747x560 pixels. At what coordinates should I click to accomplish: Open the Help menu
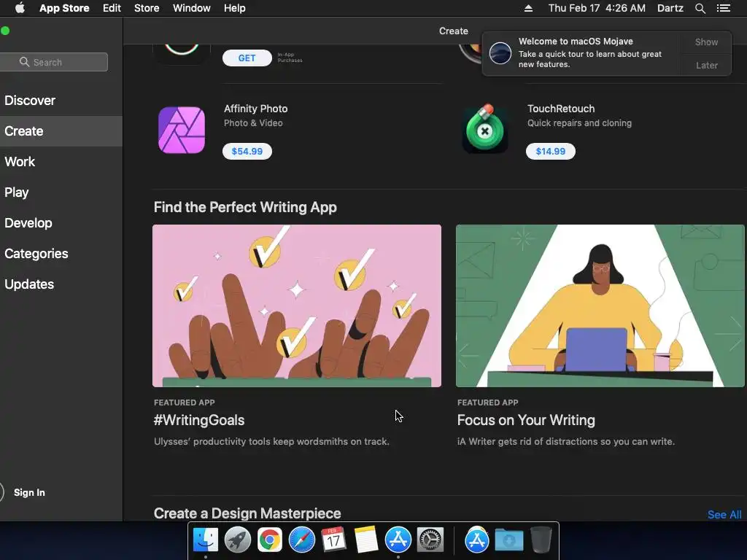(234, 8)
